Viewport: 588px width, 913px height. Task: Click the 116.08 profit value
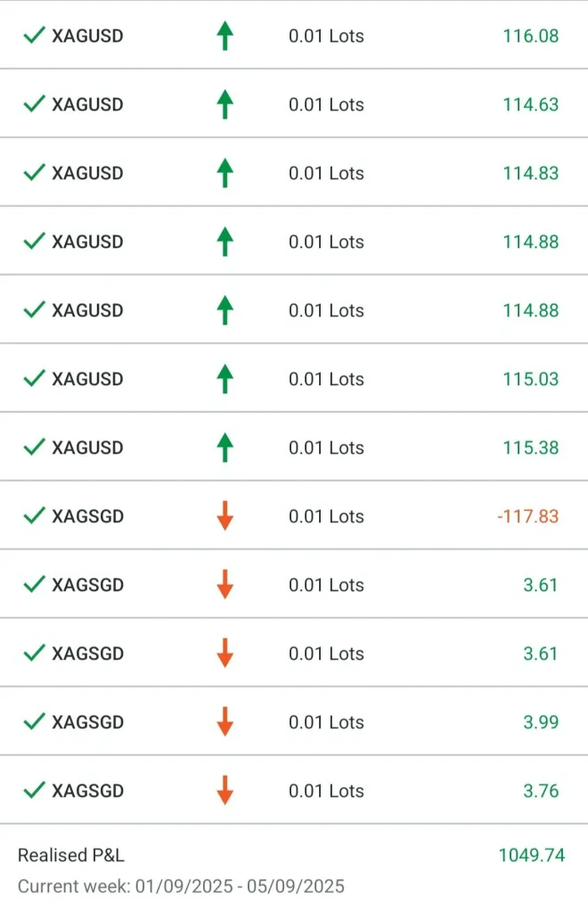point(530,37)
